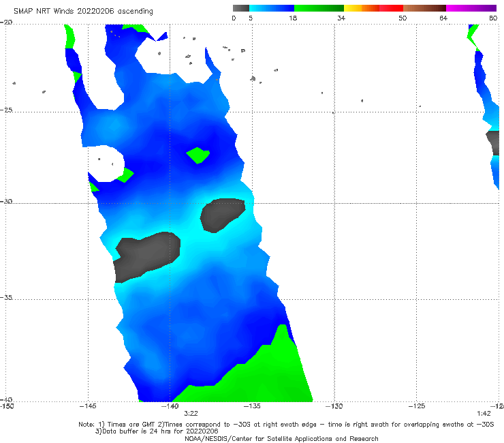This screenshot has width=504, height=443.
Task: Click the longitude label '-140'
Action: click(x=170, y=406)
